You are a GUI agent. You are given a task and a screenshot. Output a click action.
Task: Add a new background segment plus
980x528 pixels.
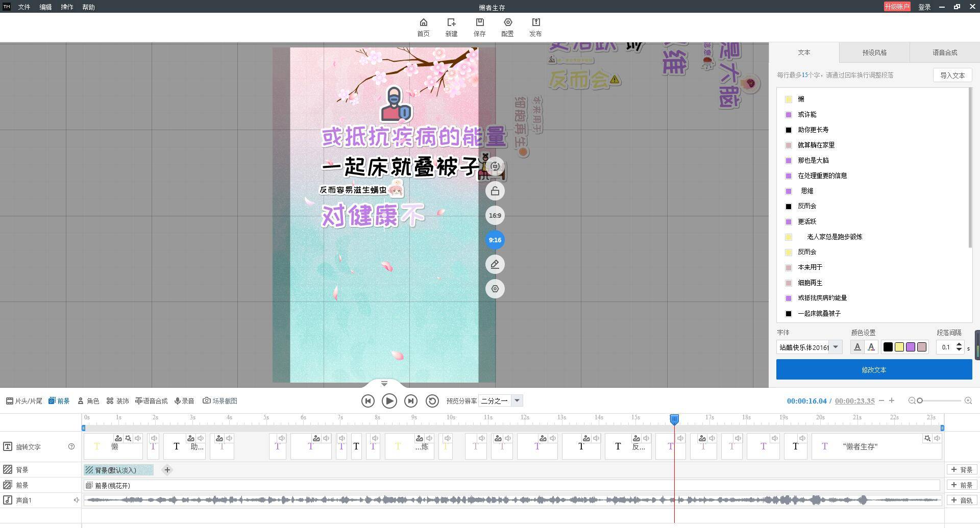tap(167, 470)
